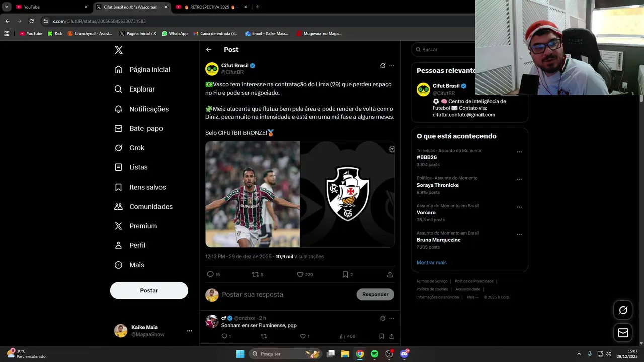This screenshot has width=644, height=362.
Task: Open Spotify from the taskbar
Action: pos(374,354)
